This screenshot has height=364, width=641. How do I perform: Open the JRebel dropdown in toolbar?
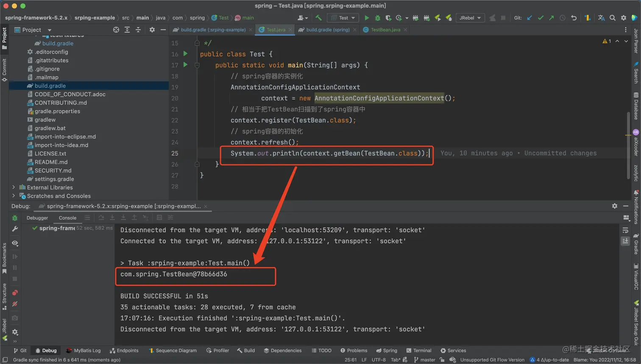point(470,18)
